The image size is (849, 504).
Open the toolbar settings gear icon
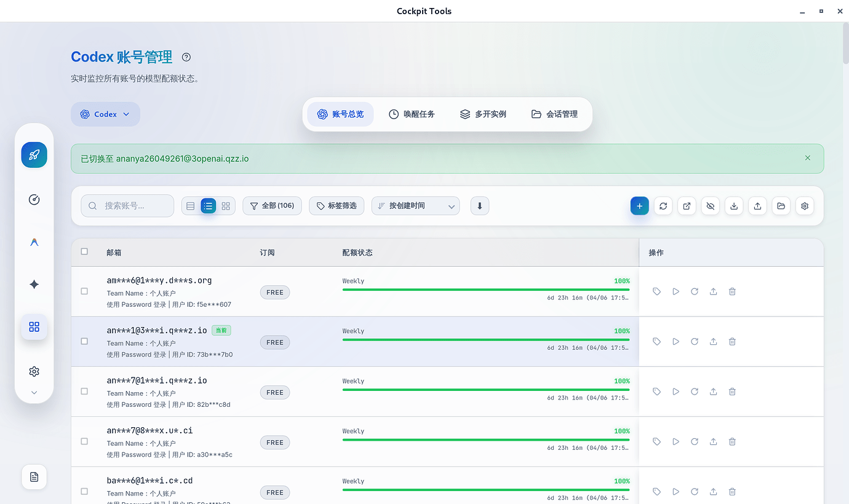(805, 206)
